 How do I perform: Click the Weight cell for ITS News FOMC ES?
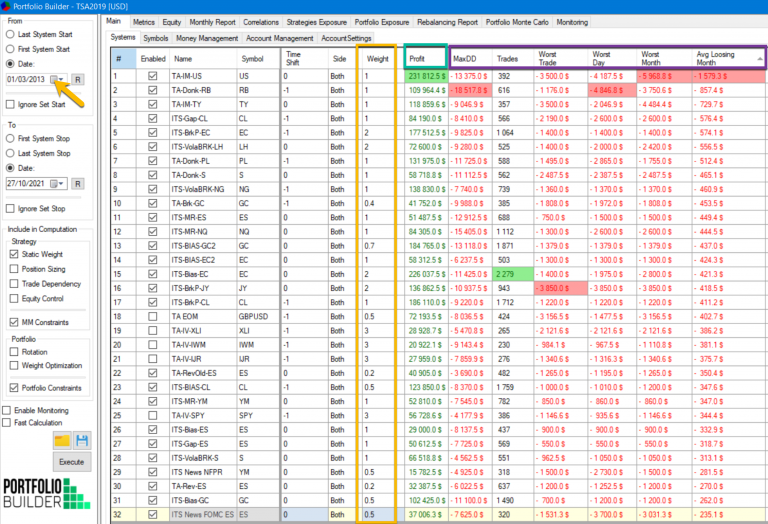(x=380, y=514)
